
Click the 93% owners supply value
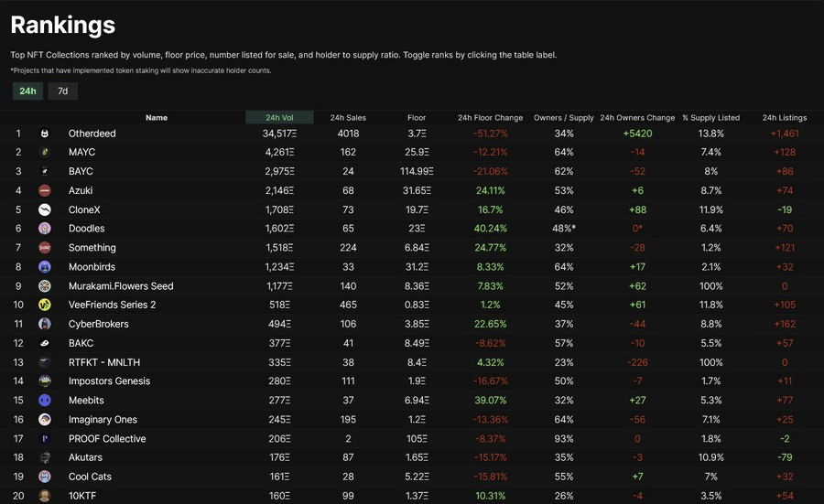coord(564,438)
